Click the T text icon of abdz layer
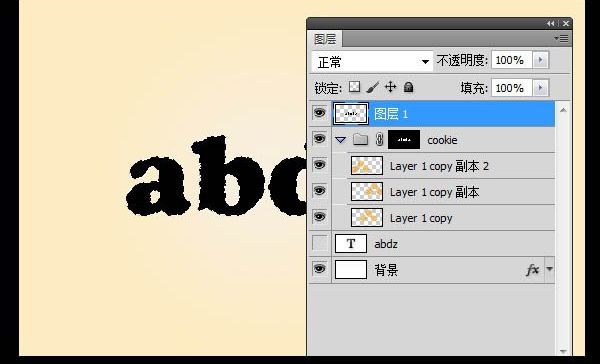The width and height of the screenshot is (600, 364). pyautogui.click(x=351, y=244)
